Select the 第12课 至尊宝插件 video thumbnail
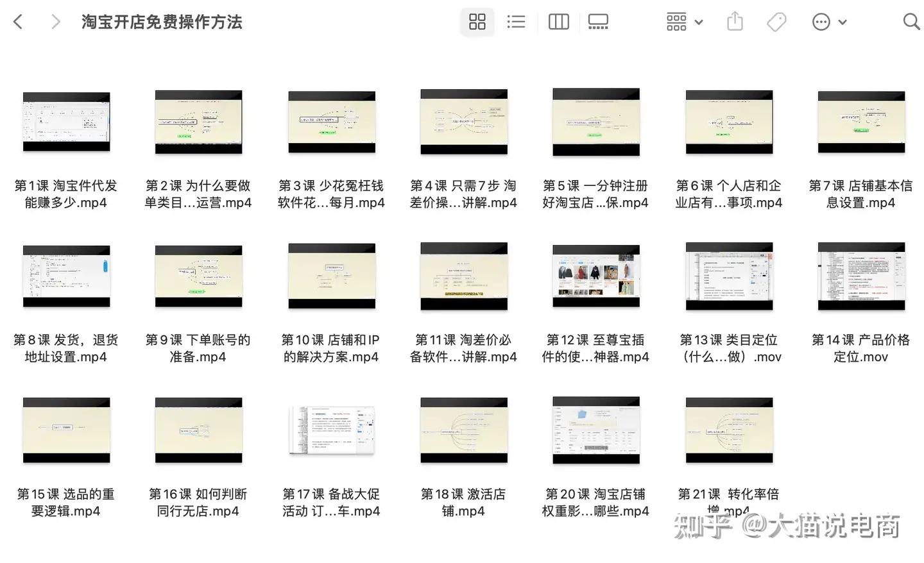The height and width of the screenshot is (563, 924). coord(596,276)
